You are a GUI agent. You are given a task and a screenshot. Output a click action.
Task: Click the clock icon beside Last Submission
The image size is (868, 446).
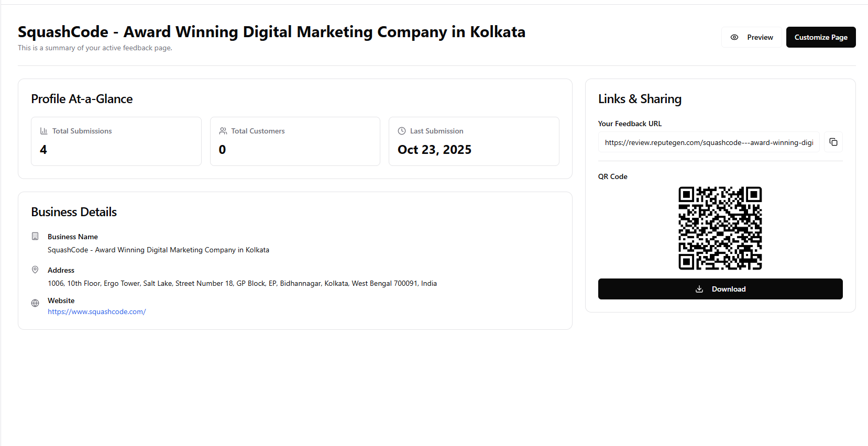click(402, 131)
